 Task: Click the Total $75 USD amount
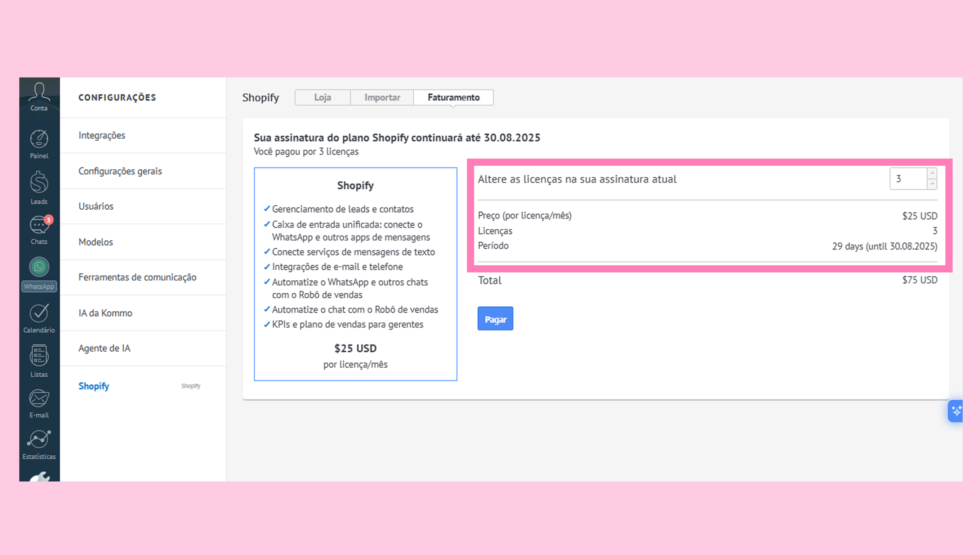[919, 280]
